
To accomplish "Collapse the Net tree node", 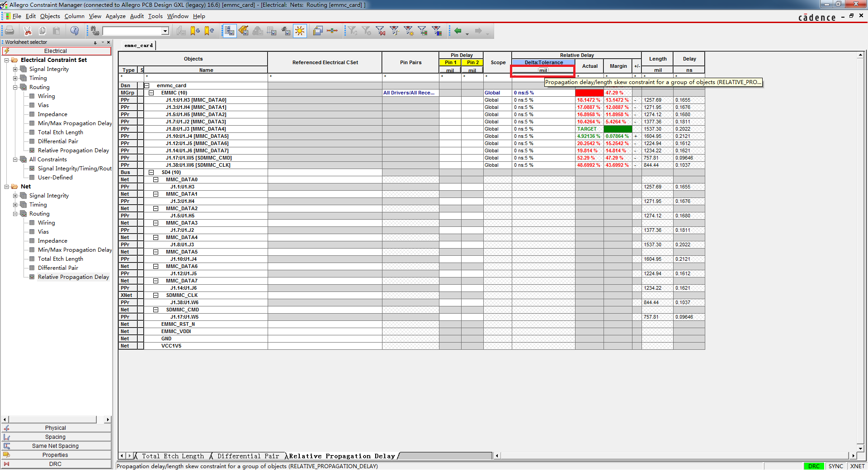I will (x=7, y=187).
